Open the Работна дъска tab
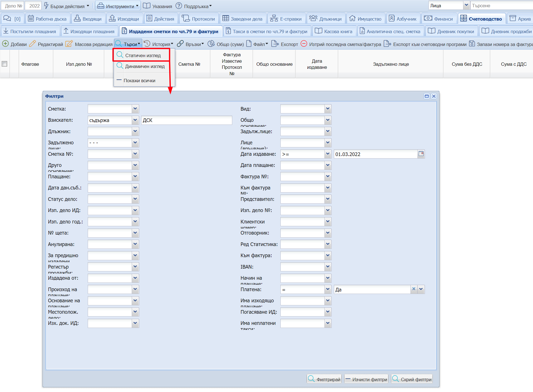This screenshot has width=533, height=392. (47, 19)
